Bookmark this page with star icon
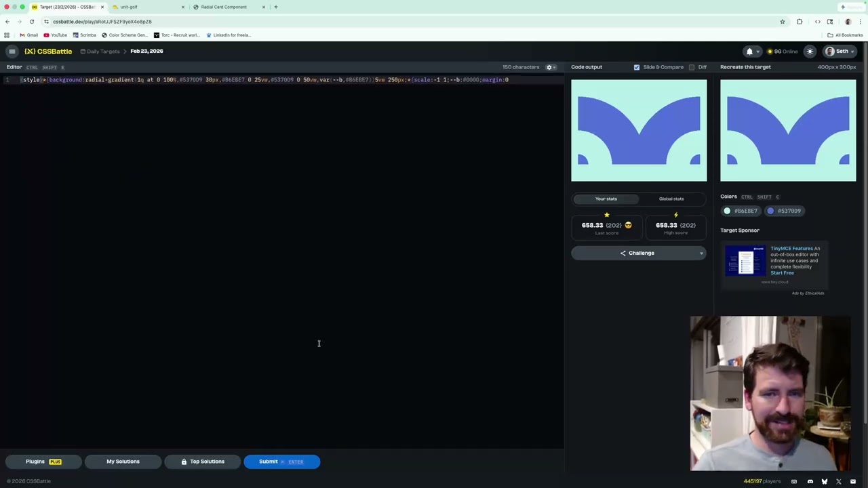The image size is (868, 488). coord(782,22)
